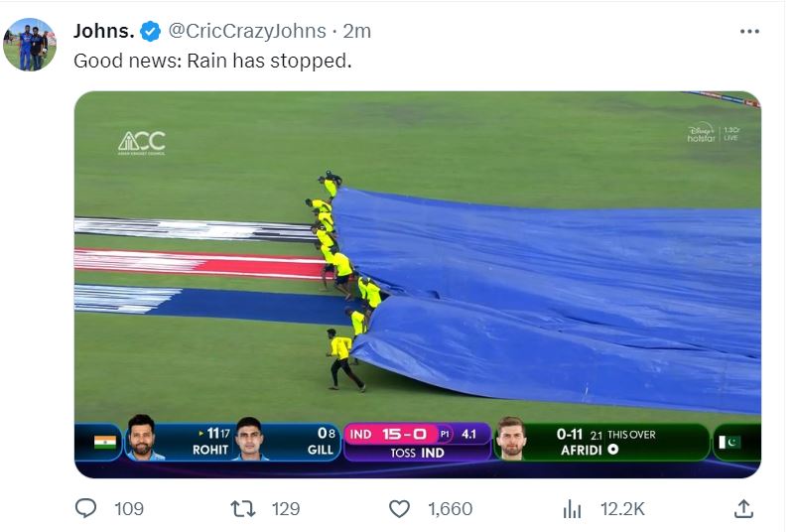Click the 109 replies count

pos(129,509)
